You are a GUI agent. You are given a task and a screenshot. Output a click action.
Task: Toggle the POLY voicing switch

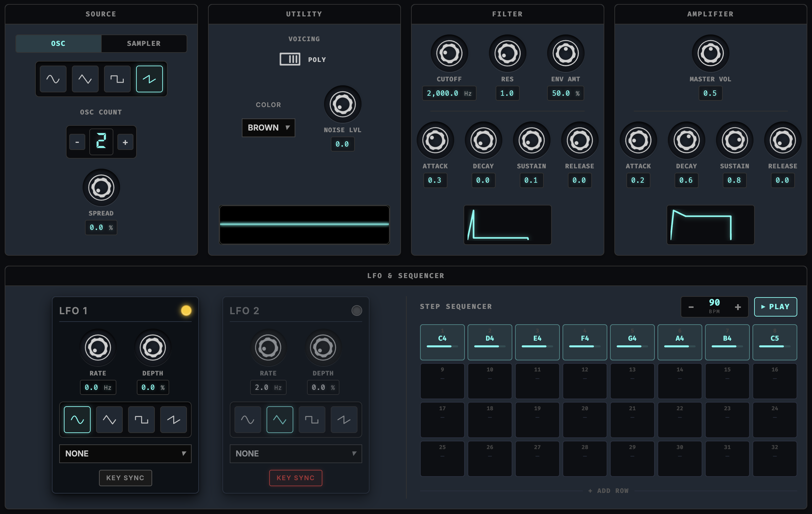coord(290,60)
